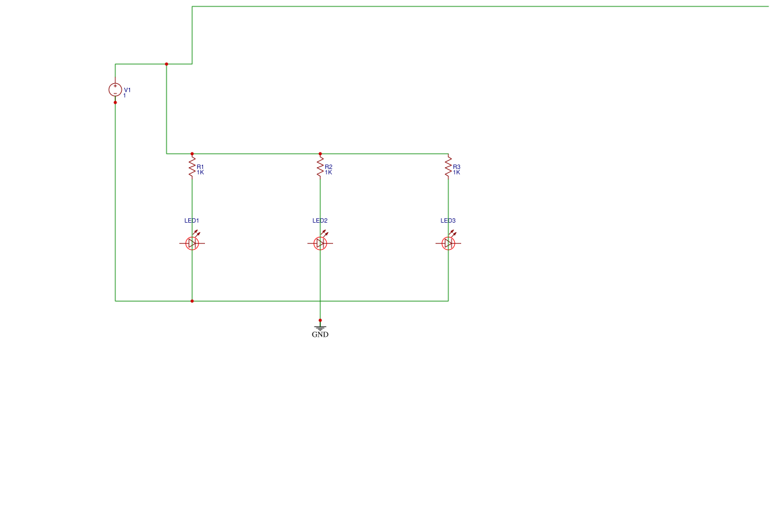Click the LED2 text label

click(x=319, y=220)
